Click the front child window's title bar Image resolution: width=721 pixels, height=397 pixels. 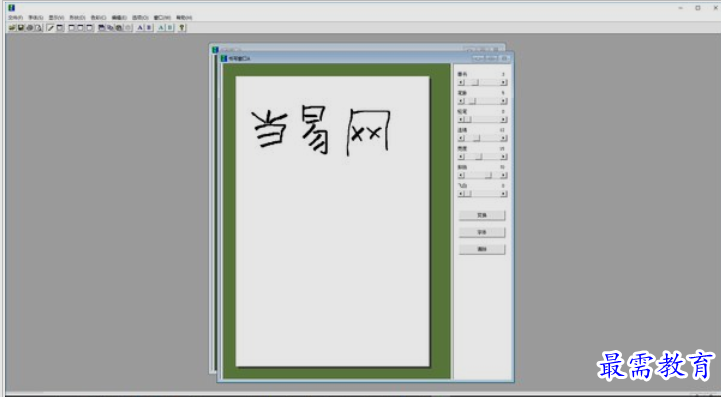366,58
